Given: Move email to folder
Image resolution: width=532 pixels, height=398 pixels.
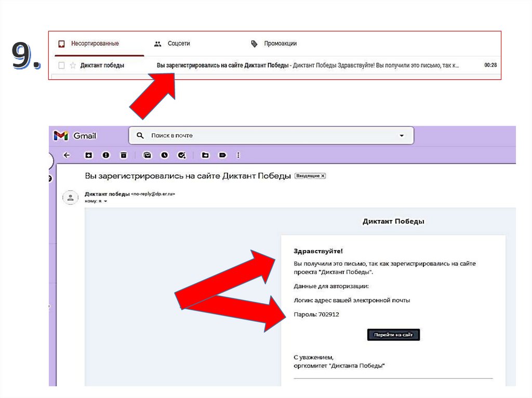Looking at the screenshot, I should click(205, 155).
